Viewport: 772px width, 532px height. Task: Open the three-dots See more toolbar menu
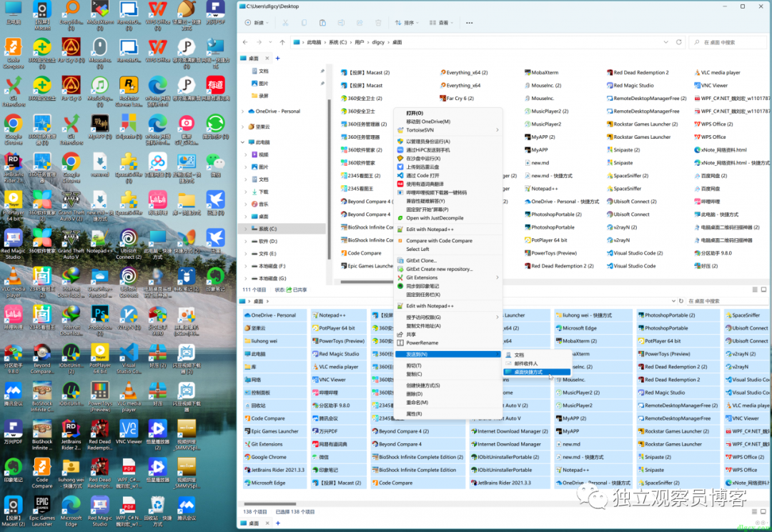pyautogui.click(x=469, y=23)
